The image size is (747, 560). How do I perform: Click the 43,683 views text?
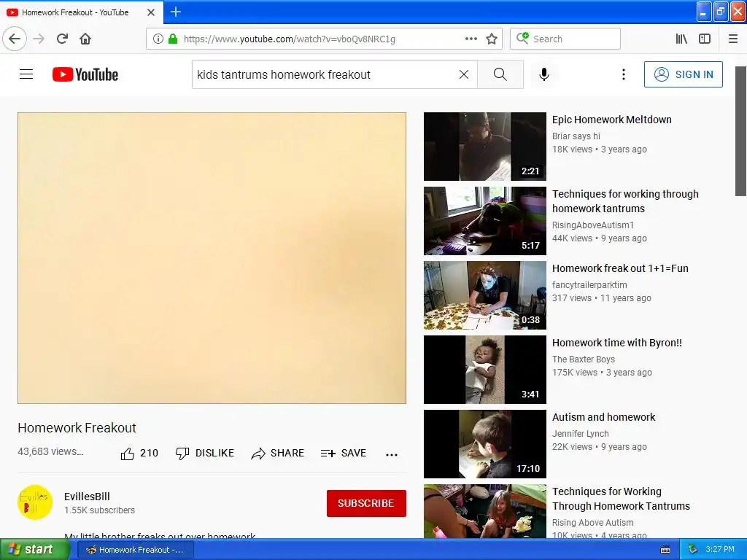pyautogui.click(x=50, y=451)
